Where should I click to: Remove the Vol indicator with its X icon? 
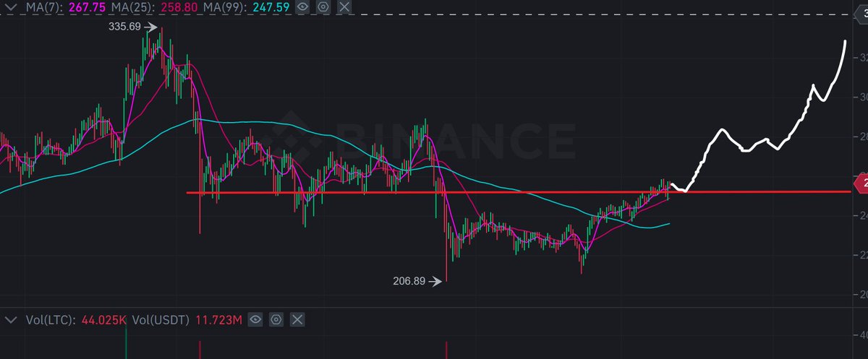click(x=297, y=319)
